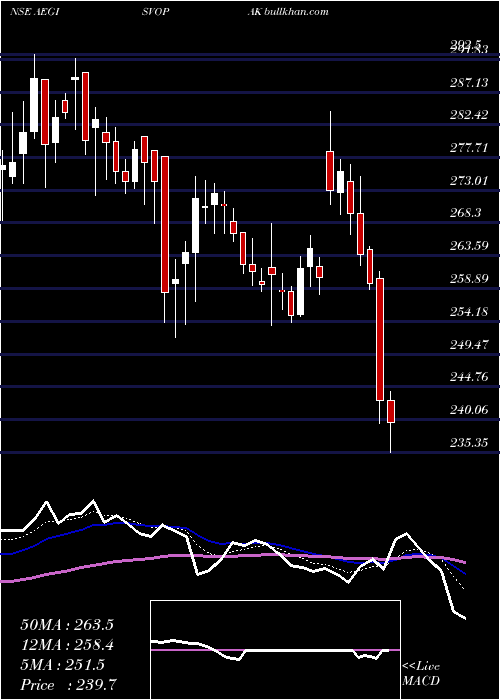Click inside the MACD inset chart
Viewport: 500px width, 700px height.
275,650
